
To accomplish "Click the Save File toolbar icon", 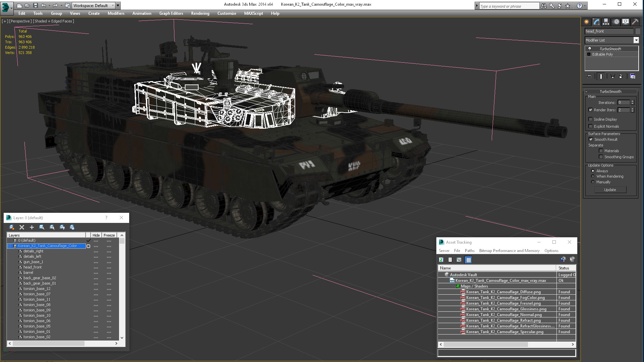I will (x=35, y=5).
